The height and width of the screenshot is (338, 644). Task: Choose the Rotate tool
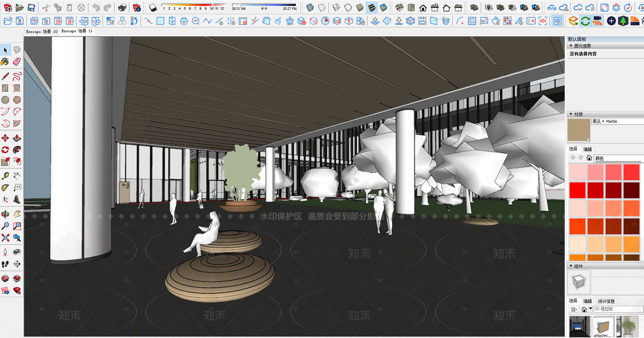click(x=5, y=150)
